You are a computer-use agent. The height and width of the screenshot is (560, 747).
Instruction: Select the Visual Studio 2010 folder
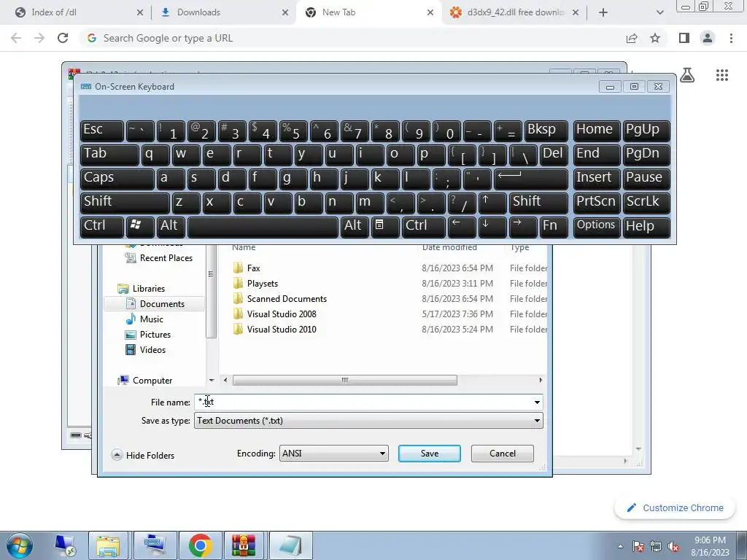point(282,329)
